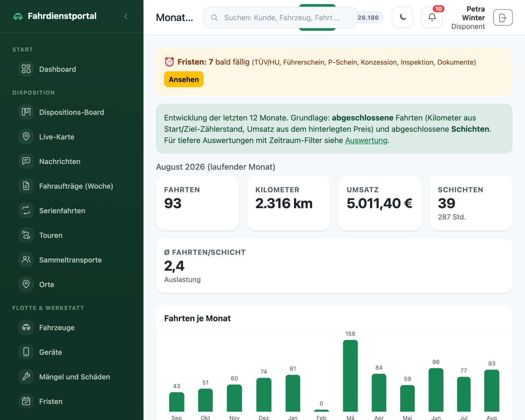Click the Fahrten je Monat chart heading
Screen dimensions: 525x420
tap(197, 318)
